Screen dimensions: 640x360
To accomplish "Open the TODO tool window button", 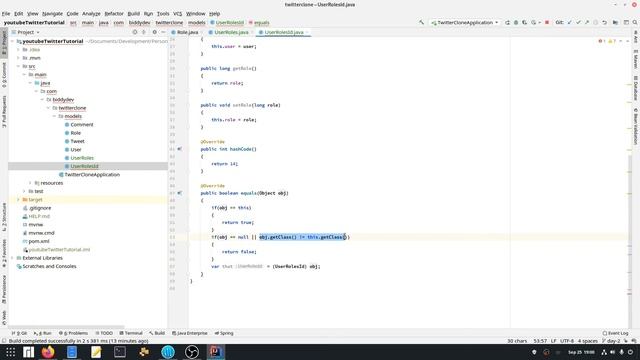I will pyautogui.click(x=104, y=333).
